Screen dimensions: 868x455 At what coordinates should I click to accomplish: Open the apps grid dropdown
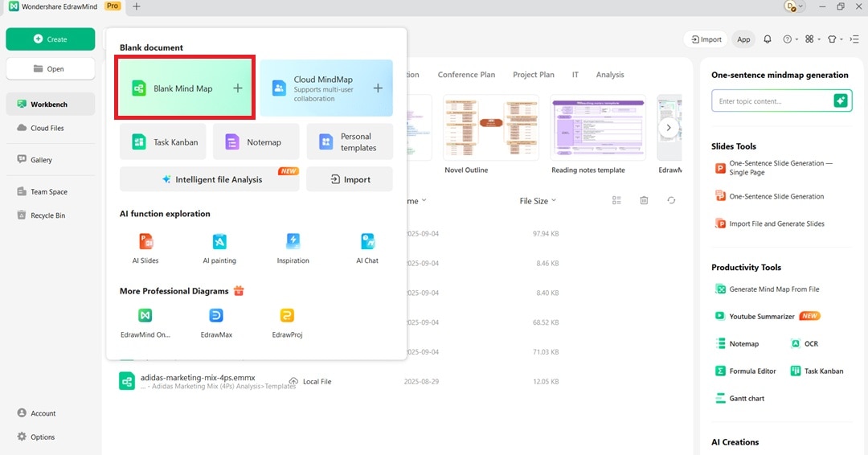pos(813,39)
